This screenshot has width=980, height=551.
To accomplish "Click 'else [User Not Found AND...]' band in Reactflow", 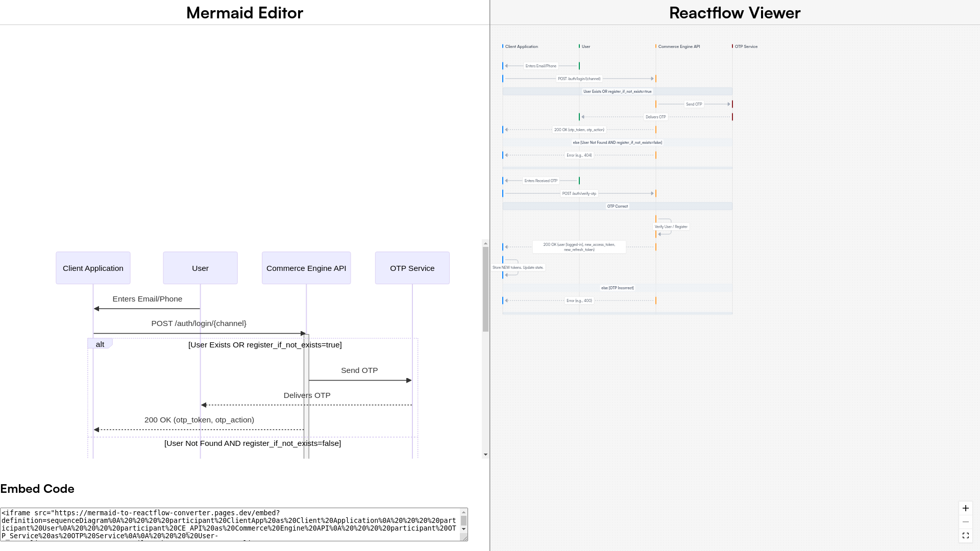I will (x=618, y=142).
